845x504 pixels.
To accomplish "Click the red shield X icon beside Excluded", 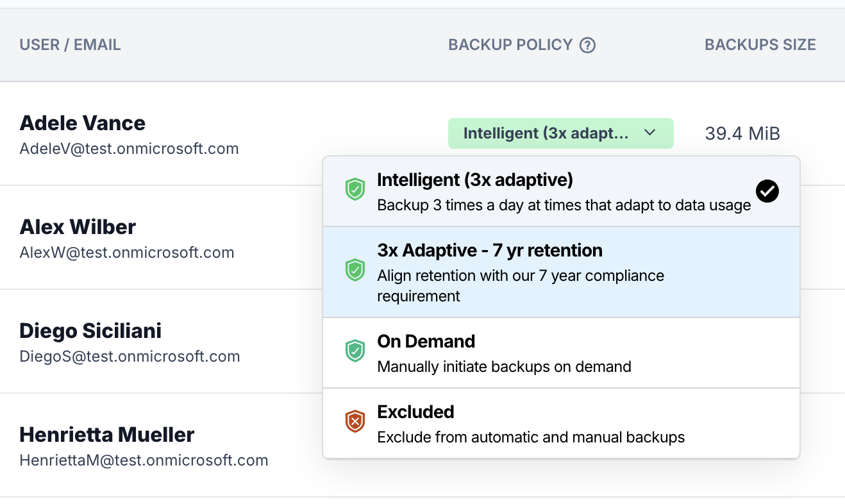I will point(355,421).
